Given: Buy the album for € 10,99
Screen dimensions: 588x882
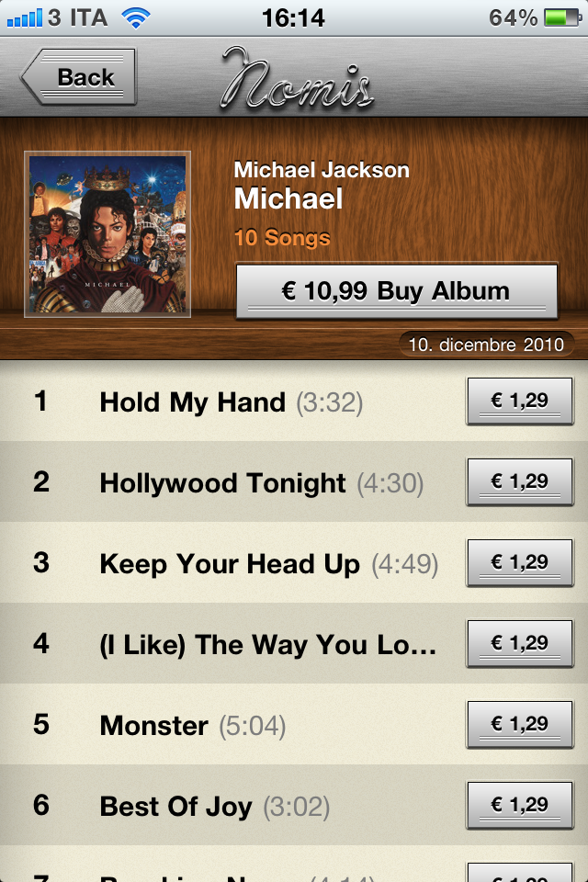Looking at the screenshot, I should (397, 291).
